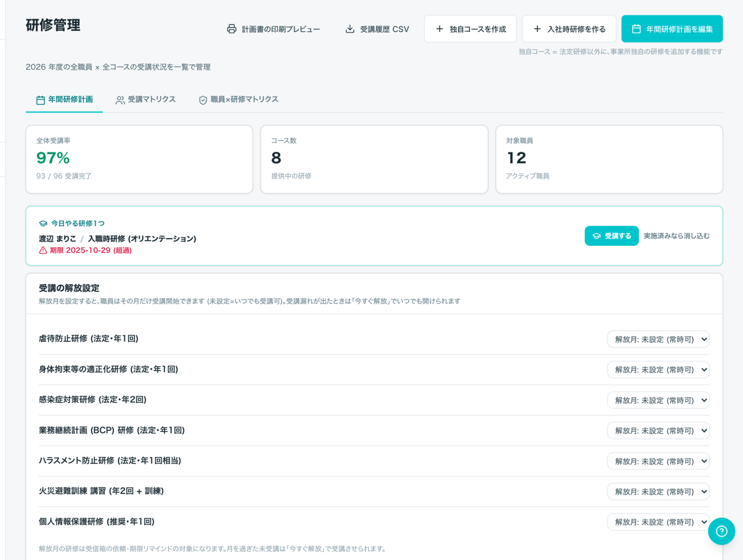Screen dimensions: 743x560
Task: Click the text 渡辺 まりこ
Action: (x=58, y=239)
